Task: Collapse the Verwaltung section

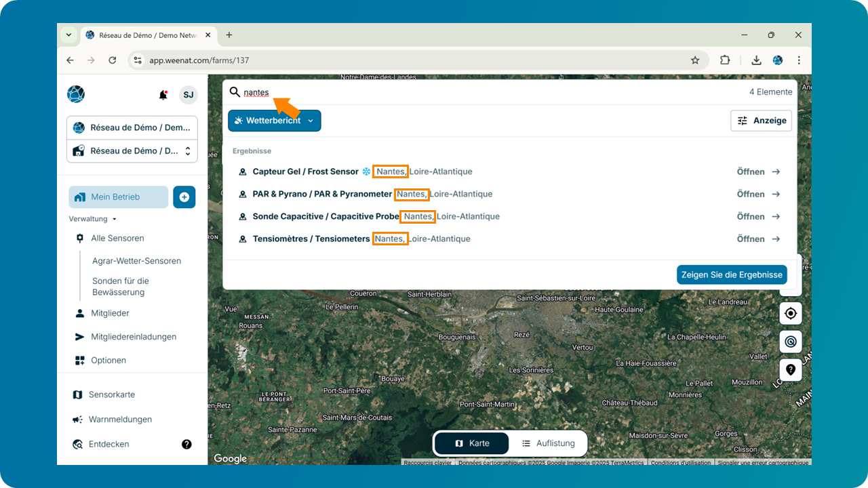Action: tap(92, 219)
